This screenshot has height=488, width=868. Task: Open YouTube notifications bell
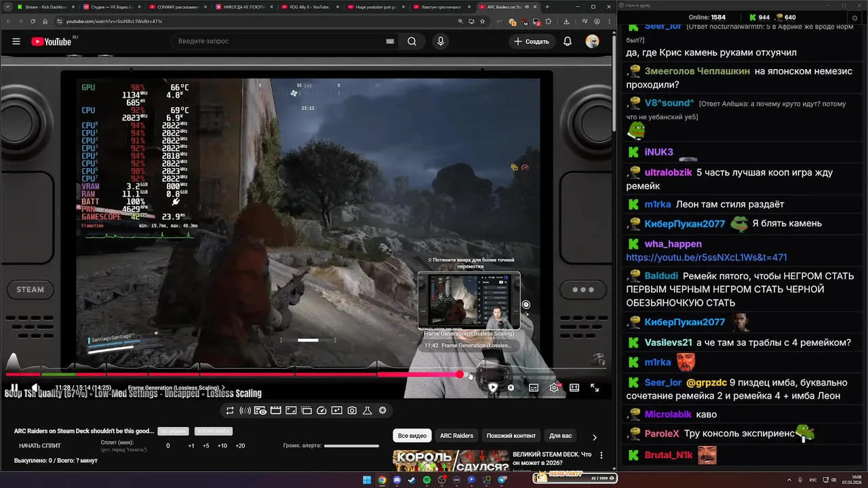pos(568,41)
